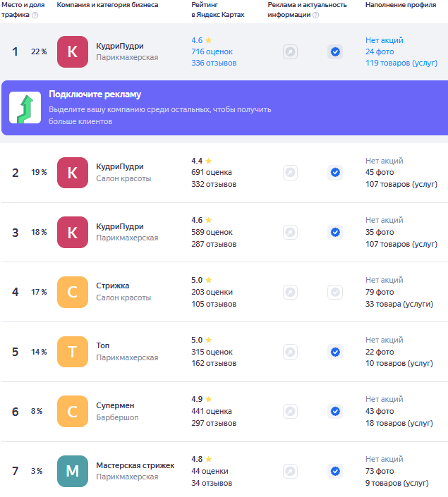Click '18 товаров (услуг)' text
This screenshot has height=497, width=448.
coord(399,424)
